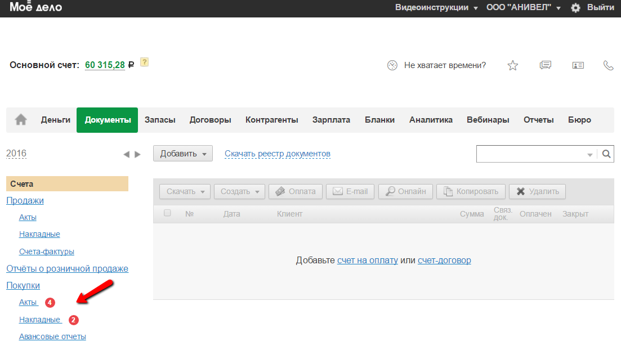Click the star favorites icon

[512, 65]
